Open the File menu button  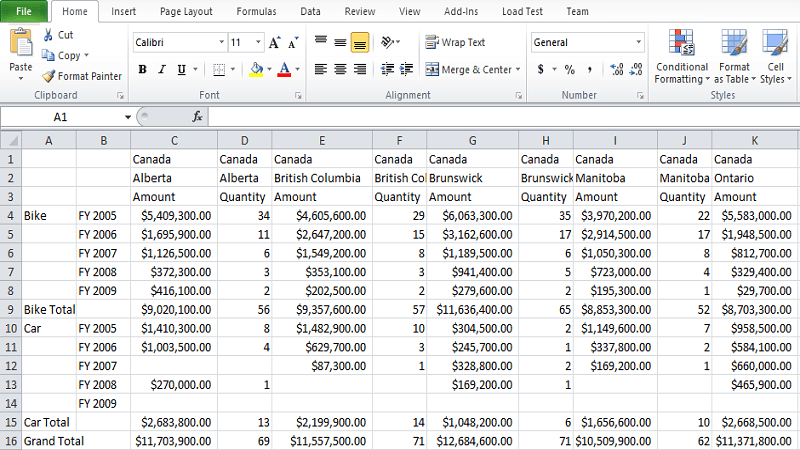pos(24,12)
